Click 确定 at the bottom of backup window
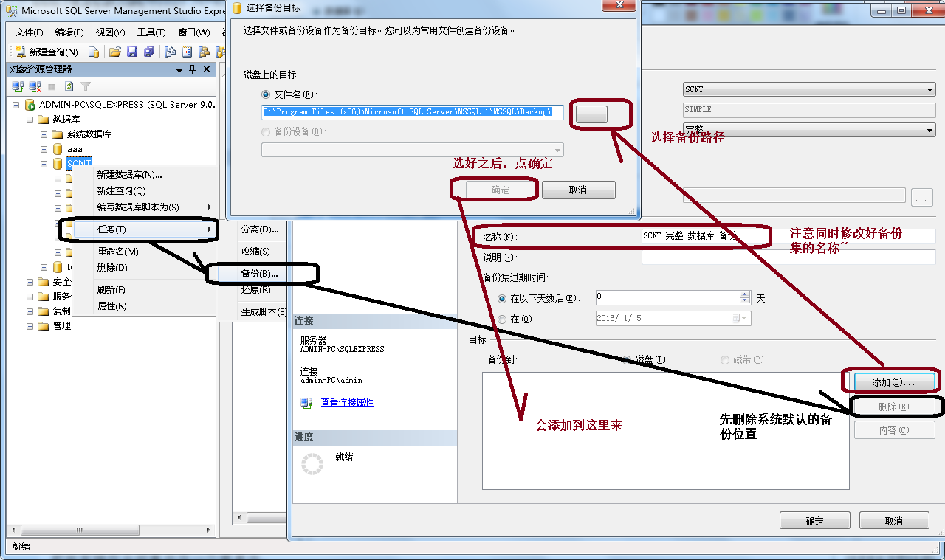Screen dimensions: 945x560 click(x=815, y=521)
